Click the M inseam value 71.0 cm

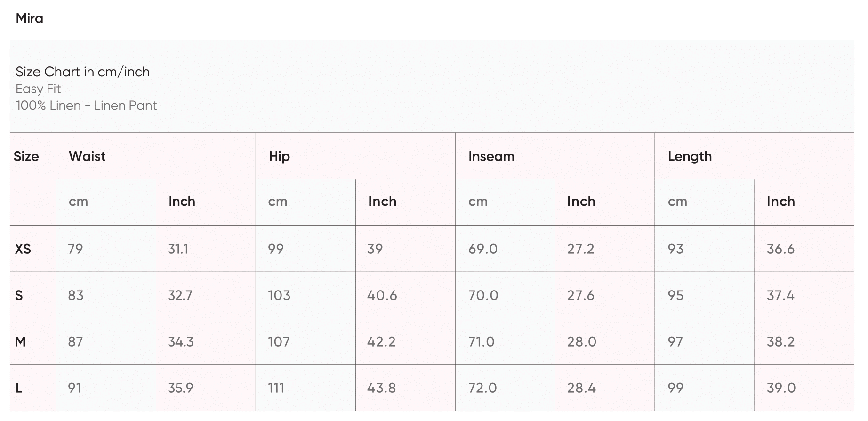pos(481,341)
